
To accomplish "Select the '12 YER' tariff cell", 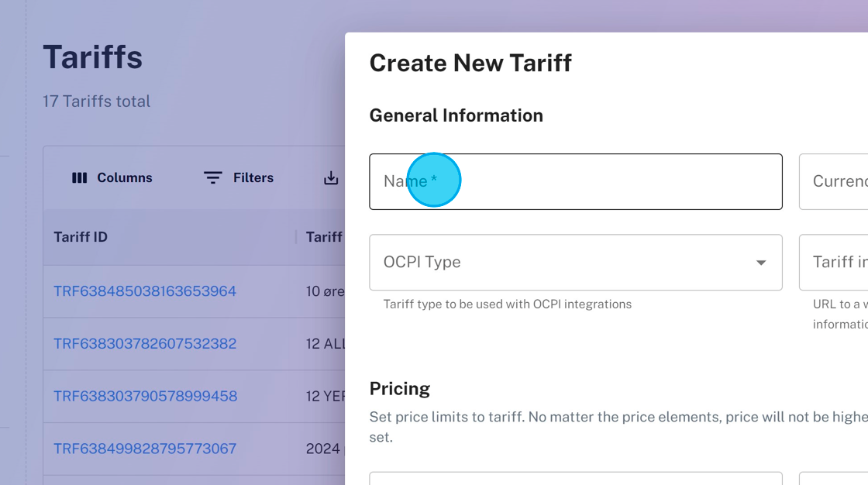I will click(325, 396).
